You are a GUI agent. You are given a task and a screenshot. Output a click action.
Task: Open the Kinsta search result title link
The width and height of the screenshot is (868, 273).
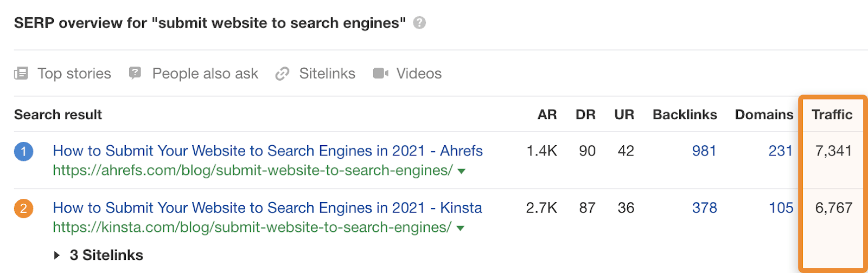click(267, 207)
